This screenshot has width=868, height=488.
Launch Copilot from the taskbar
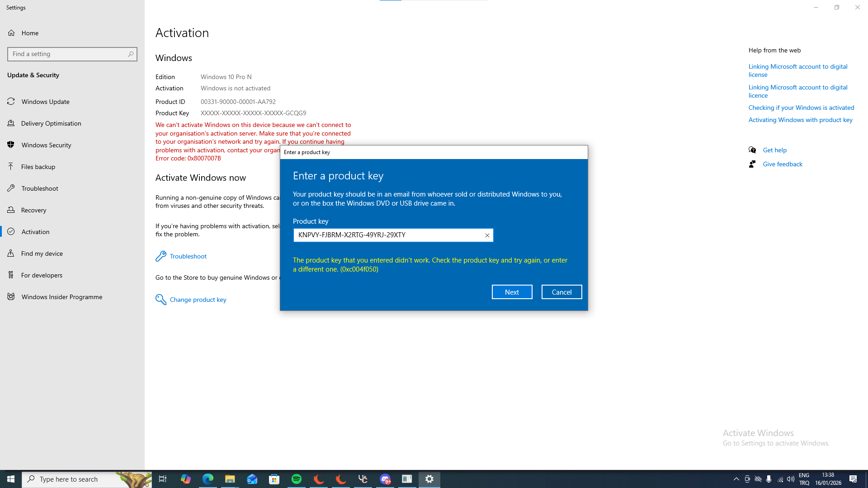coord(185,479)
